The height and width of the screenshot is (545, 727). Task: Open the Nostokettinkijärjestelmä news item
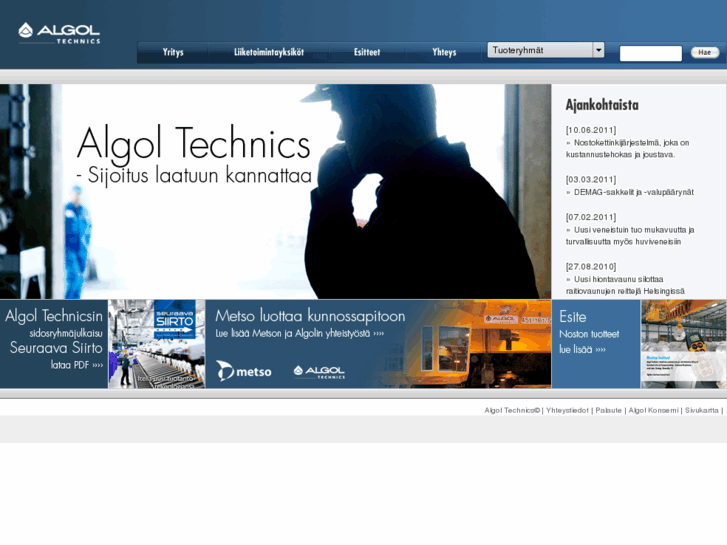[627, 148]
